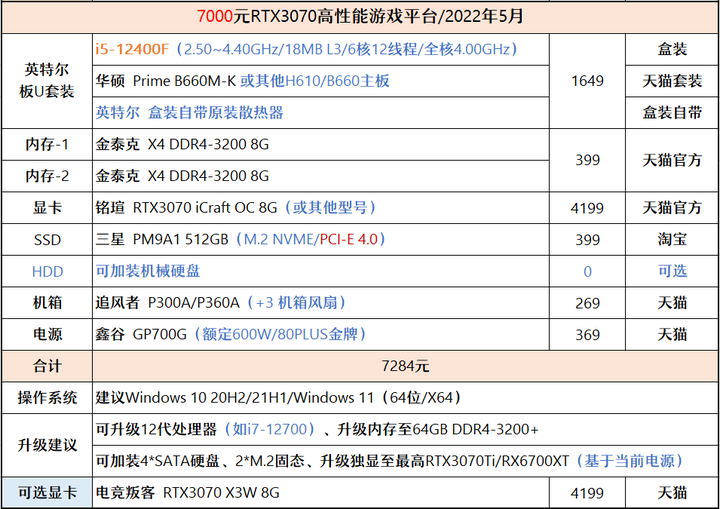Click the 铭瑄 RTX3070 iCraft OC 8G cell
The height and width of the screenshot is (509, 720).
click(321, 208)
